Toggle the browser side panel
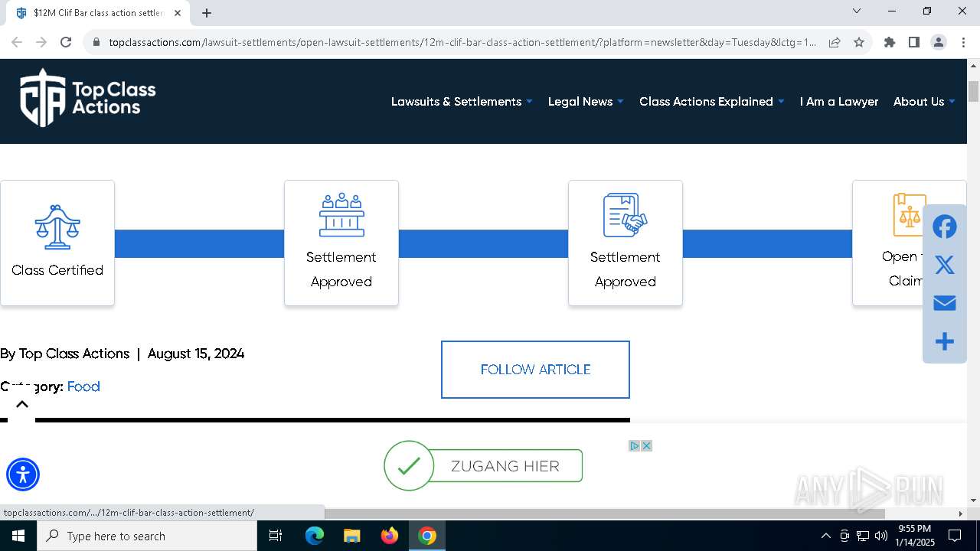The image size is (980, 551). pyautogui.click(x=914, y=42)
